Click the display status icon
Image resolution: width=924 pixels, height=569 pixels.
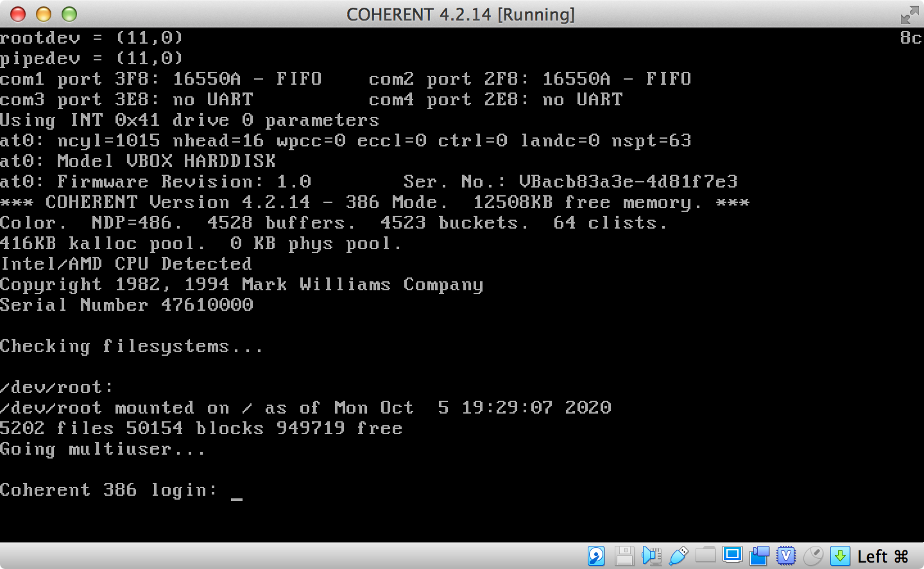(732, 556)
